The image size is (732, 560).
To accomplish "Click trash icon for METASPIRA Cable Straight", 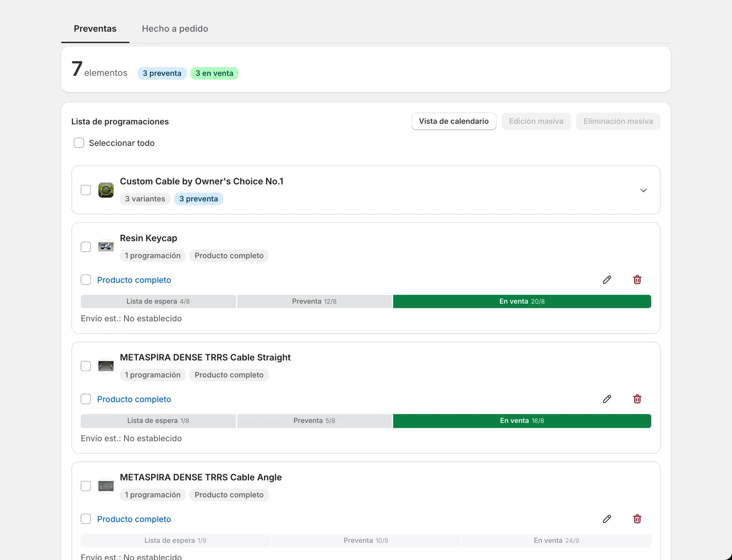I will click(x=637, y=399).
